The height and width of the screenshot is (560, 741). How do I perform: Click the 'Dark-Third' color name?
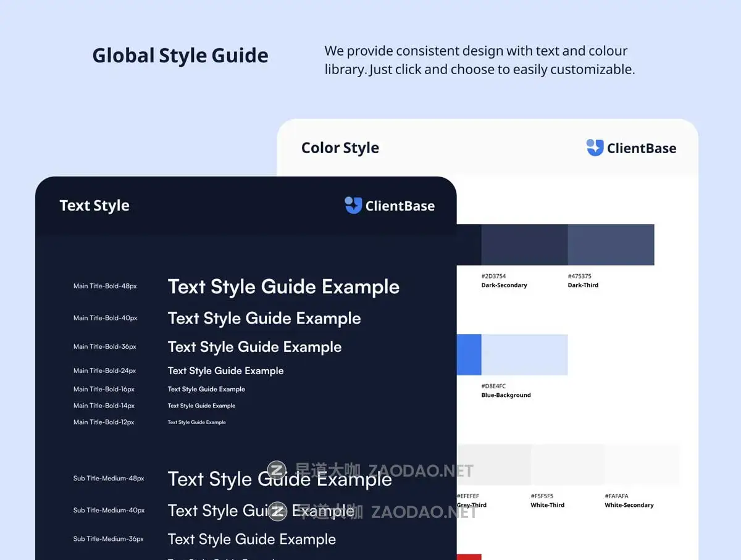coord(583,285)
